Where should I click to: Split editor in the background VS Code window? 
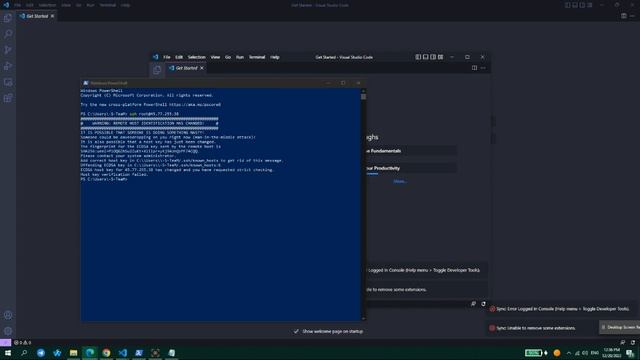(624, 16)
